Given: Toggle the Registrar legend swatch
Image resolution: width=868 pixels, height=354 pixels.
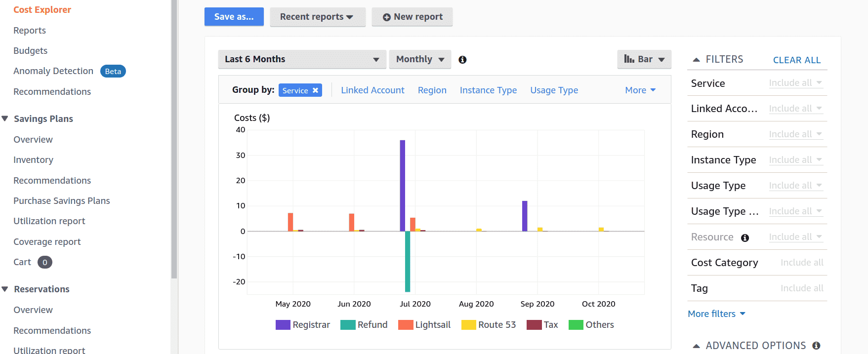Looking at the screenshot, I should [x=283, y=325].
